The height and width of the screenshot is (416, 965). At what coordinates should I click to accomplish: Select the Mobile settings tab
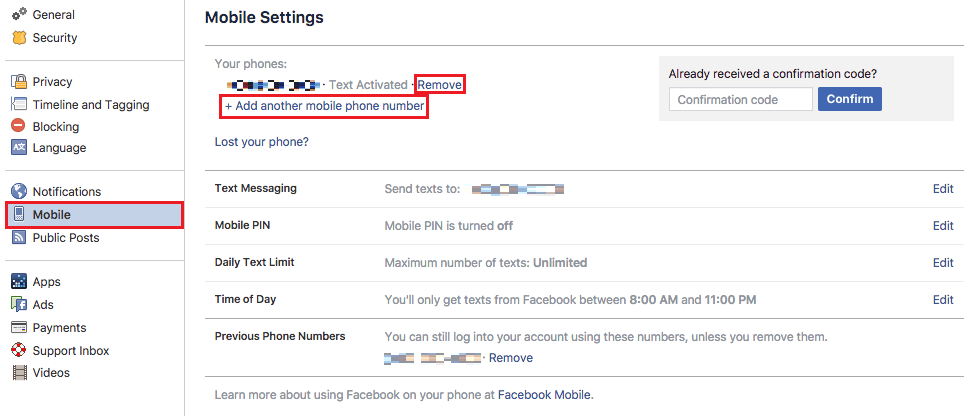(x=51, y=215)
